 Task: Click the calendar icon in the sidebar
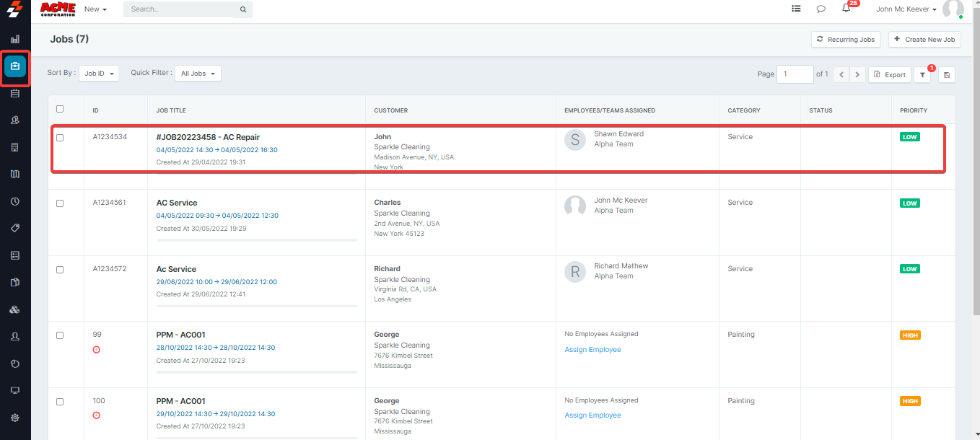tap(15, 93)
